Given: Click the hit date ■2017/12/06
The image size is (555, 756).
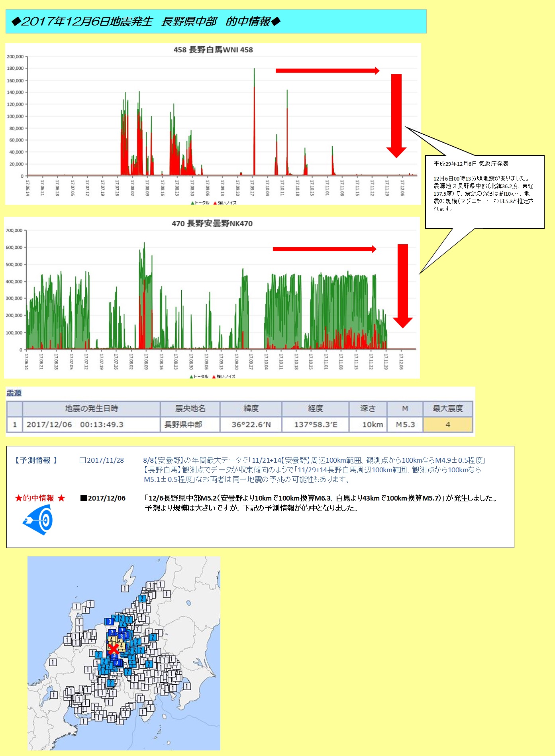Looking at the screenshot, I should tap(103, 498).
